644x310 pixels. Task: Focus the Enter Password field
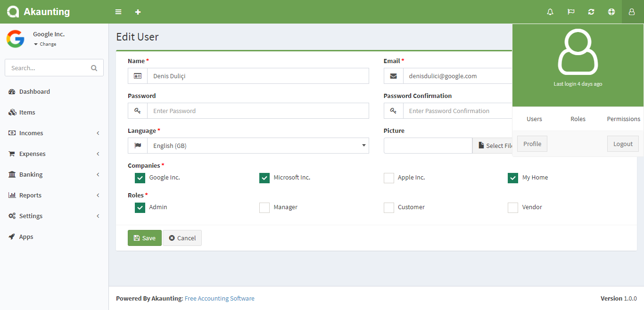[x=257, y=111]
